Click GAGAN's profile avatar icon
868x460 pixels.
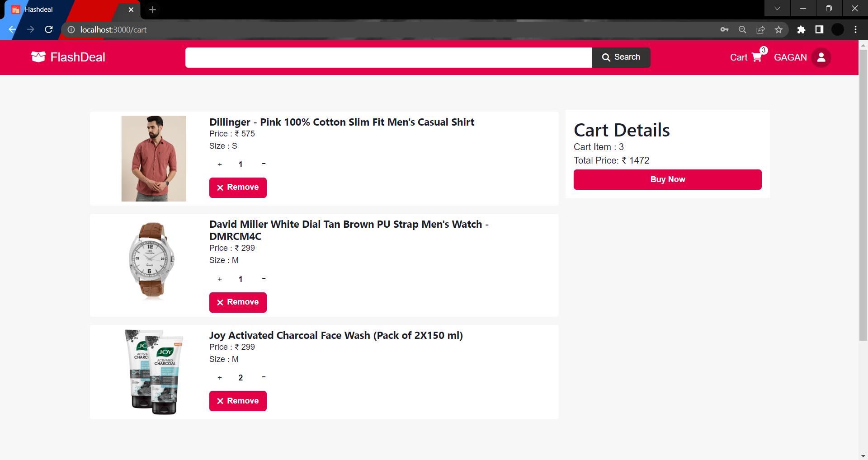(x=821, y=57)
